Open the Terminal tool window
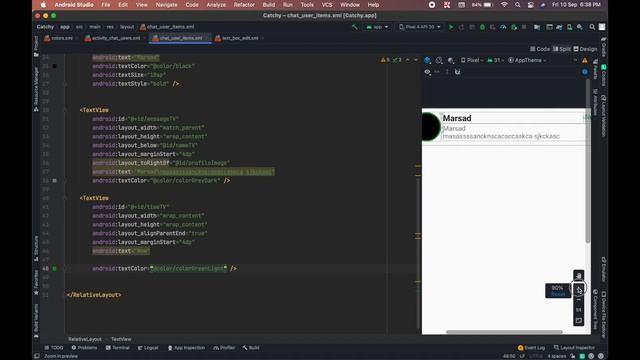The width and height of the screenshot is (640, 360). (118, 348)
